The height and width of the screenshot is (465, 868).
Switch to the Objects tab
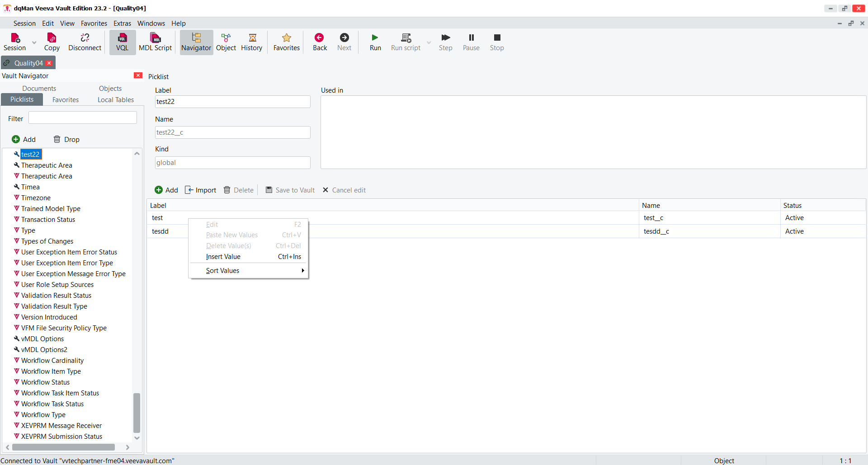click(110, 89)
